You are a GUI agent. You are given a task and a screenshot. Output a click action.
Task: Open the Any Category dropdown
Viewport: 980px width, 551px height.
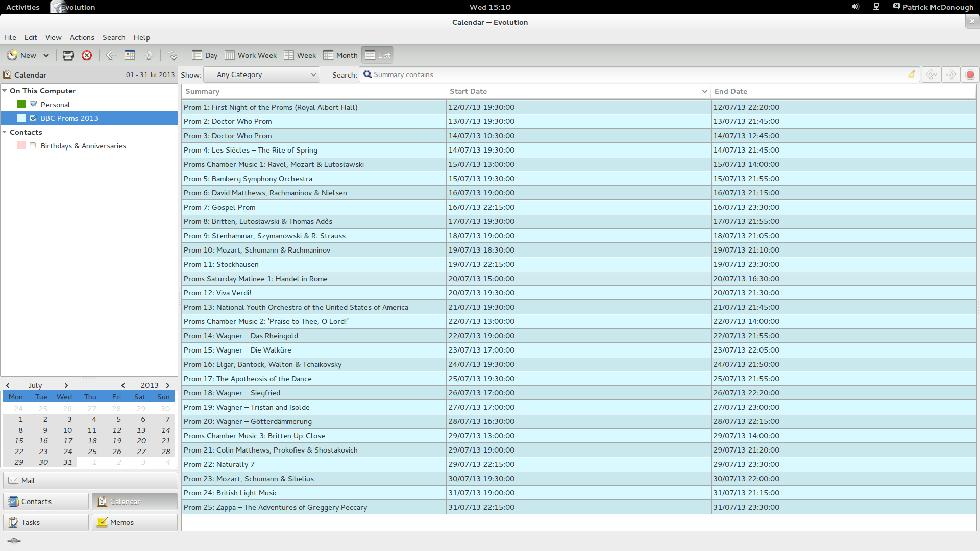[x=262, y=74]
